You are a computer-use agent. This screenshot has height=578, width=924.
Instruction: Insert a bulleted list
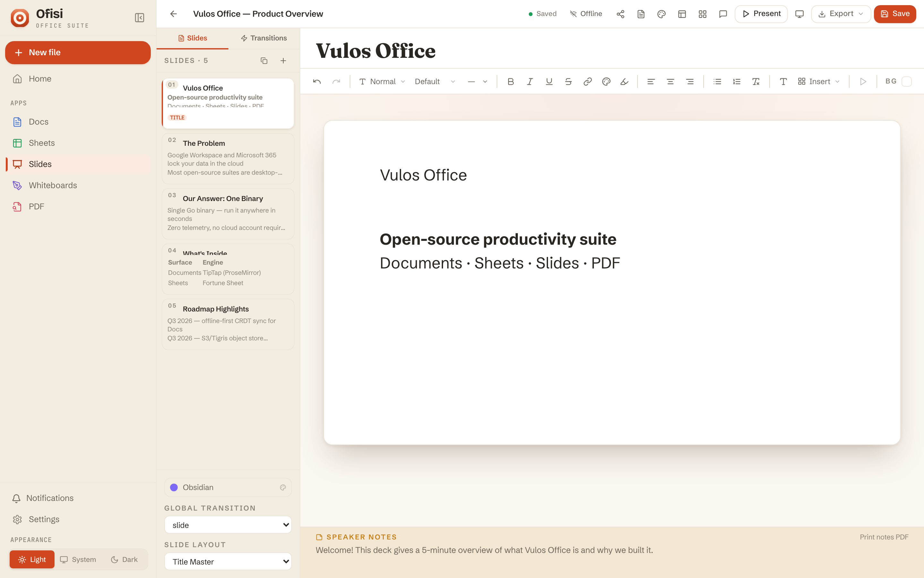[x=717, y=82]
